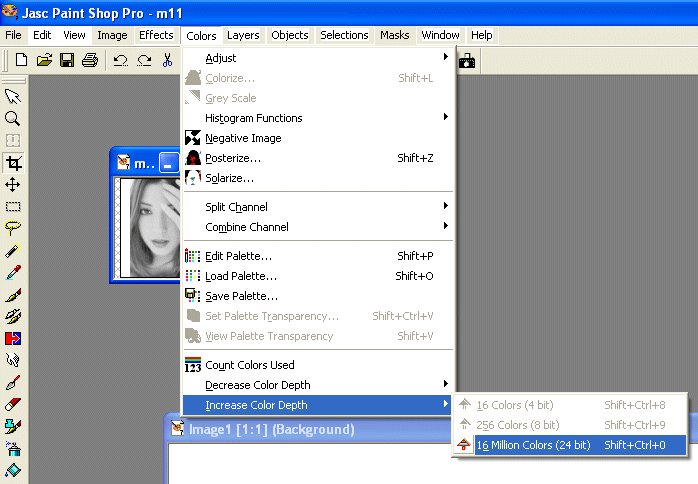The image size is (698, 484).
Task: Choose Count Colors Used
Action: click(249, 365)
